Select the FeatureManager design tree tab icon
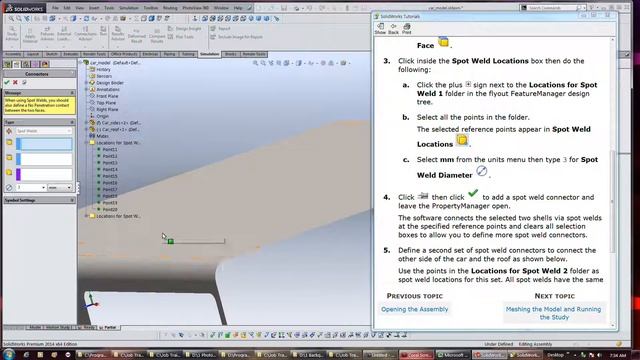640x360 pixels. pyautogui.click(x=7, y=64)
